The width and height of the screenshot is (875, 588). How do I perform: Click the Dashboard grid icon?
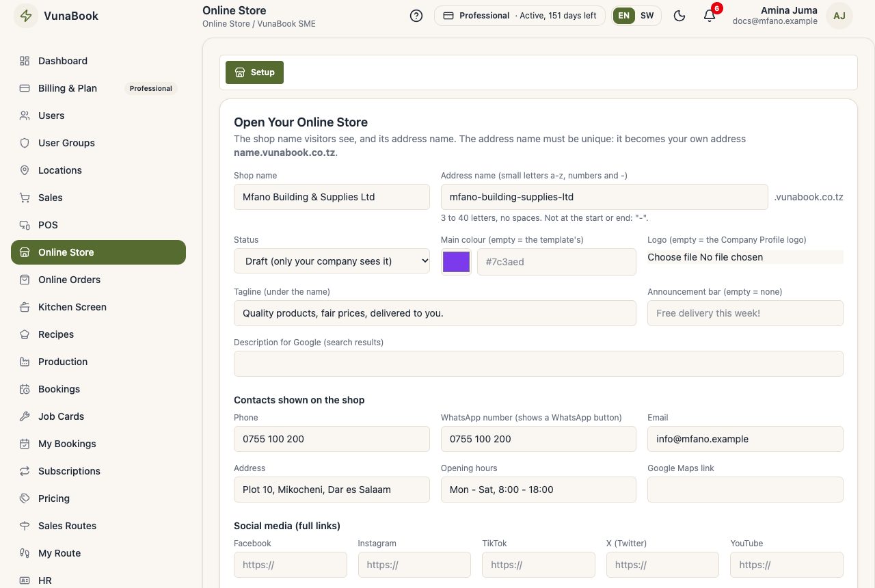pos(25,61)
